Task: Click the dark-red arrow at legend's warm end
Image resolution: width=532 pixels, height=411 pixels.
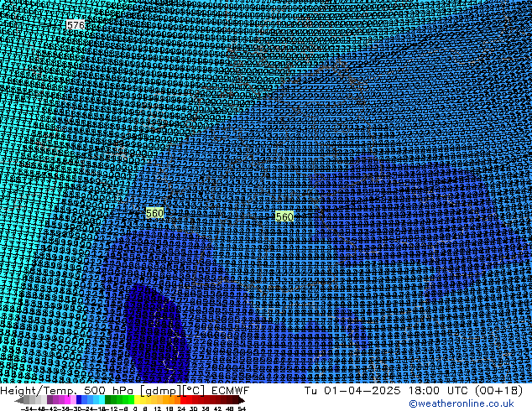Action: tap(242, 400)
